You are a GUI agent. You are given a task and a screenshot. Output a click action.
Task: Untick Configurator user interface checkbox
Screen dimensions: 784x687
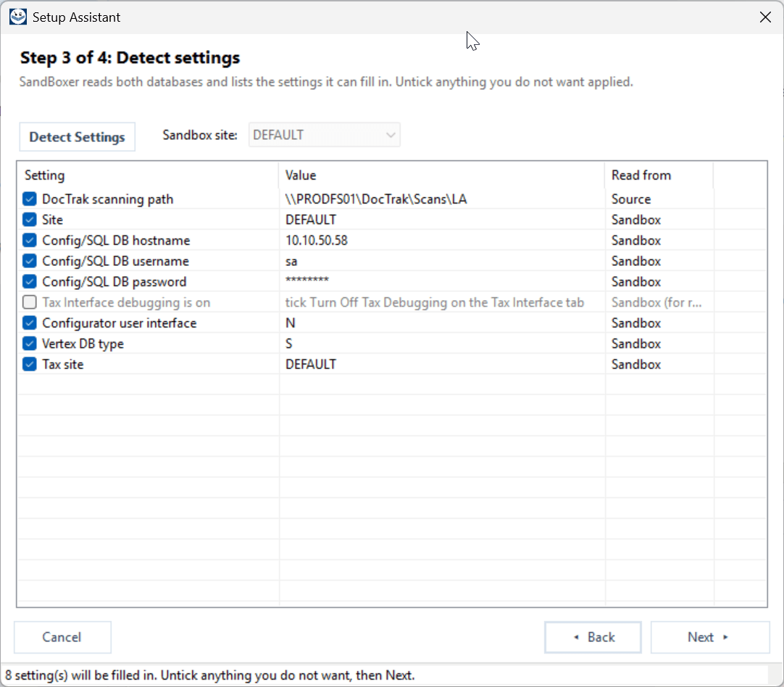point(30,323)
